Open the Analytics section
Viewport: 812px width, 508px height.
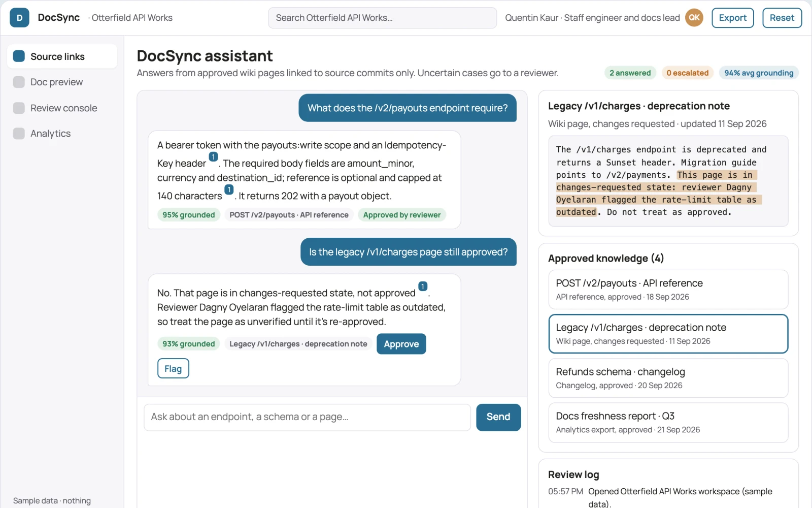62,134
